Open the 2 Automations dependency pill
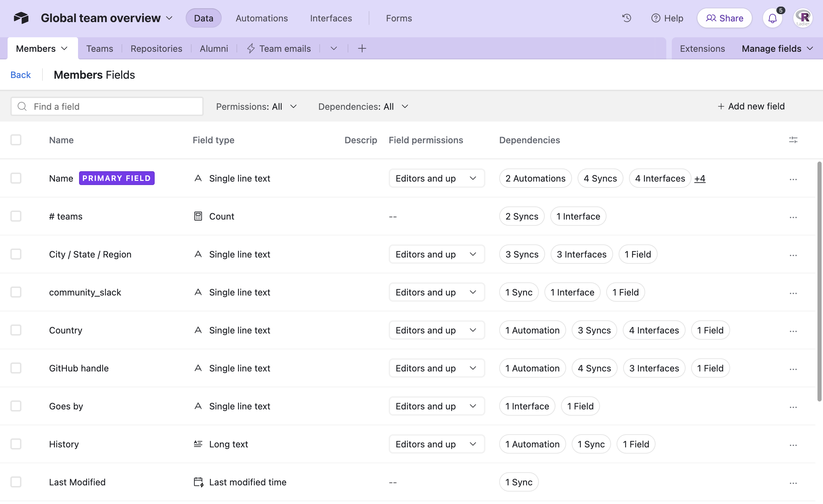Screen dimensions: 823x504 pos(535,178)
